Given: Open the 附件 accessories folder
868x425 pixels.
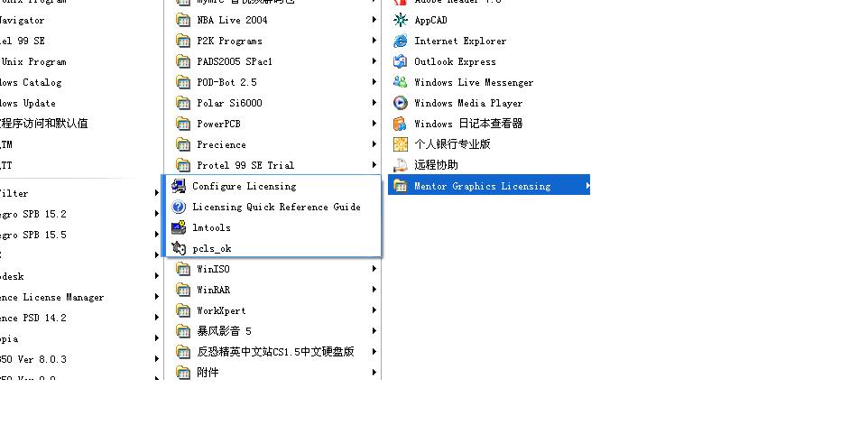Looking at the screenshot, I should point(273,373).
